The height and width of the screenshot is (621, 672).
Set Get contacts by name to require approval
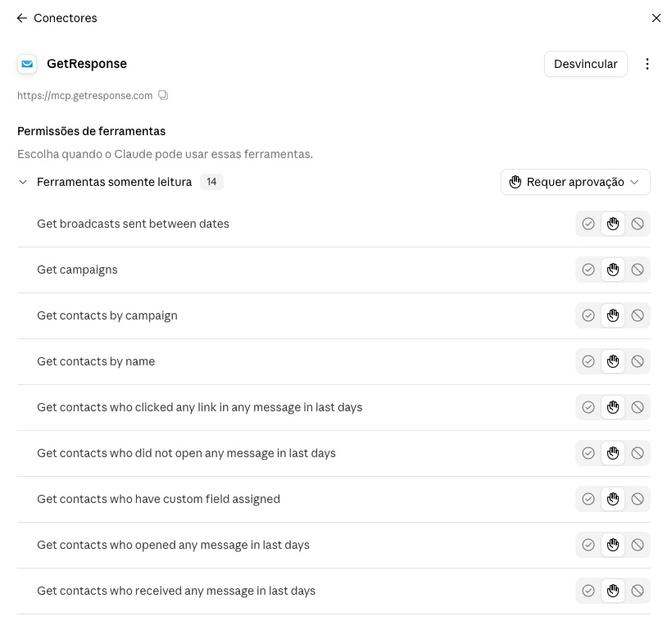point(613,361)
